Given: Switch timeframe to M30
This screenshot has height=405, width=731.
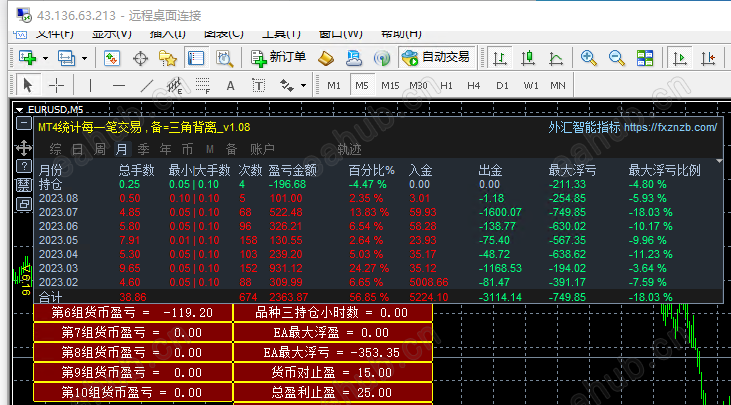Looking at the screenshot, I should pyautogui.click(x=418, y=86).
